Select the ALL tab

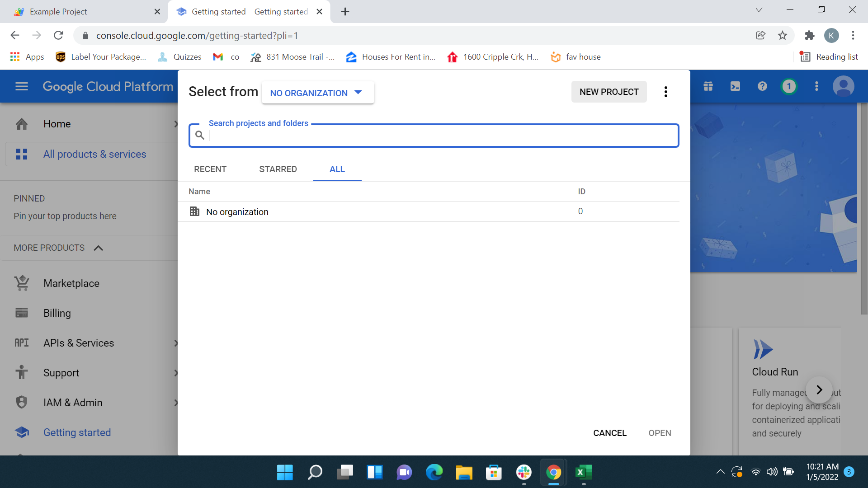click(x=337, y=169)
